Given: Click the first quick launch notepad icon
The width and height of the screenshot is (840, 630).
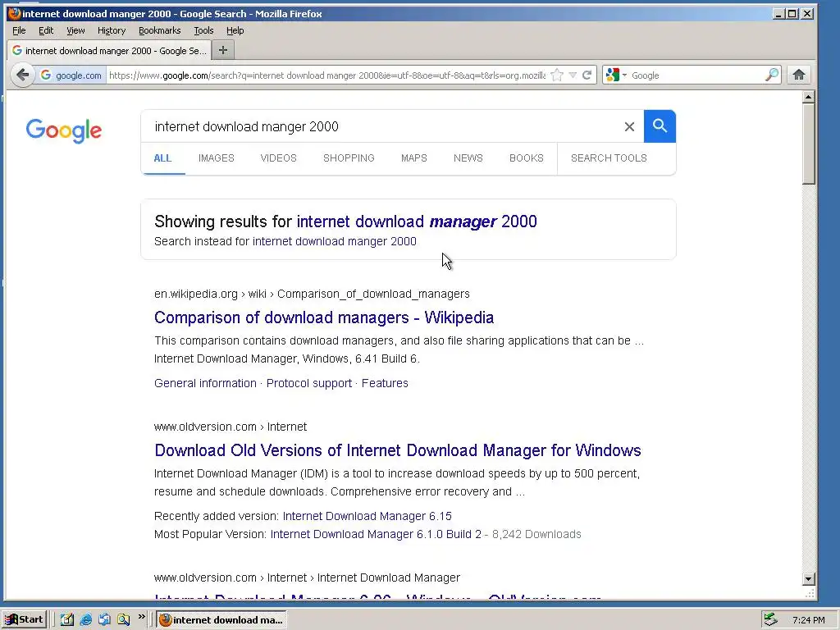Looking at the screenshot, I should pos(66,619).
